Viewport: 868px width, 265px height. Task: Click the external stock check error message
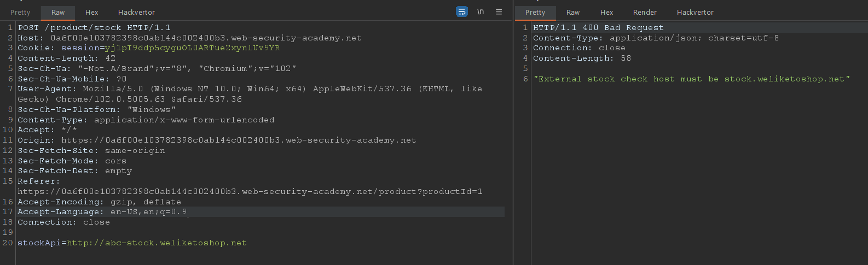692,79
